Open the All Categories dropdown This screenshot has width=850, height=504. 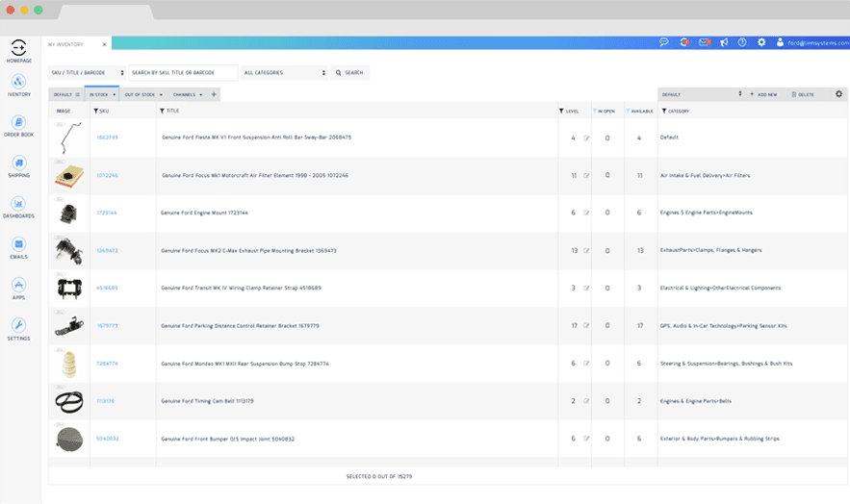click(x=284, y=73)
